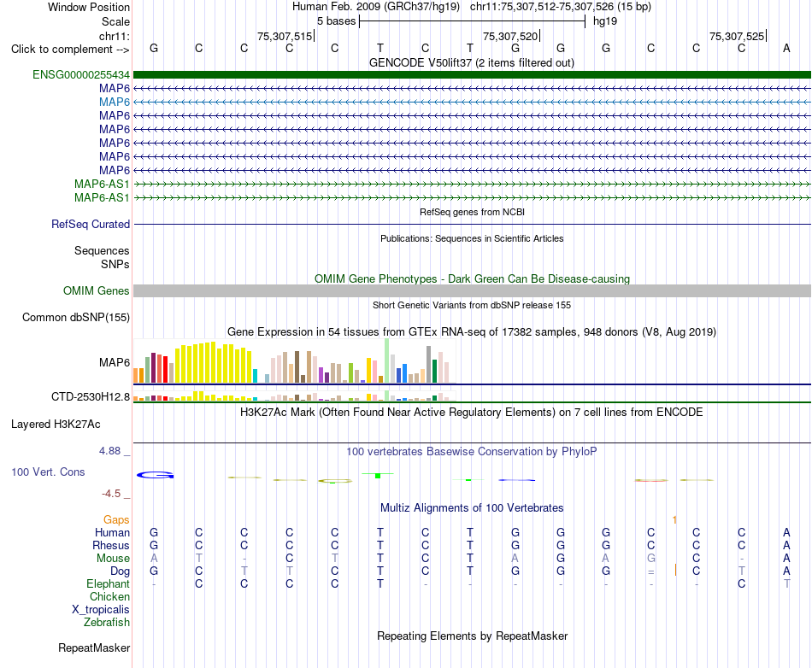812x668 pixels.
Task: Click MAP6 label beside GTEx bar chart
Action: [x=114, y=363]
